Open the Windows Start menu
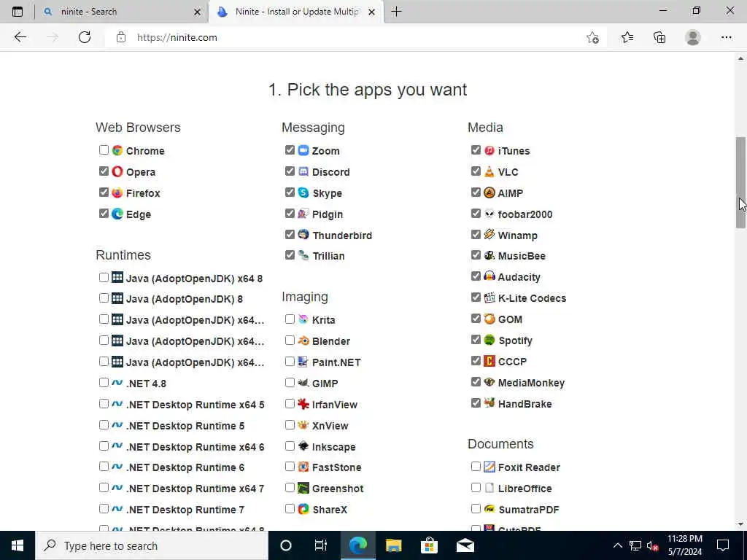 click(18, 545)
